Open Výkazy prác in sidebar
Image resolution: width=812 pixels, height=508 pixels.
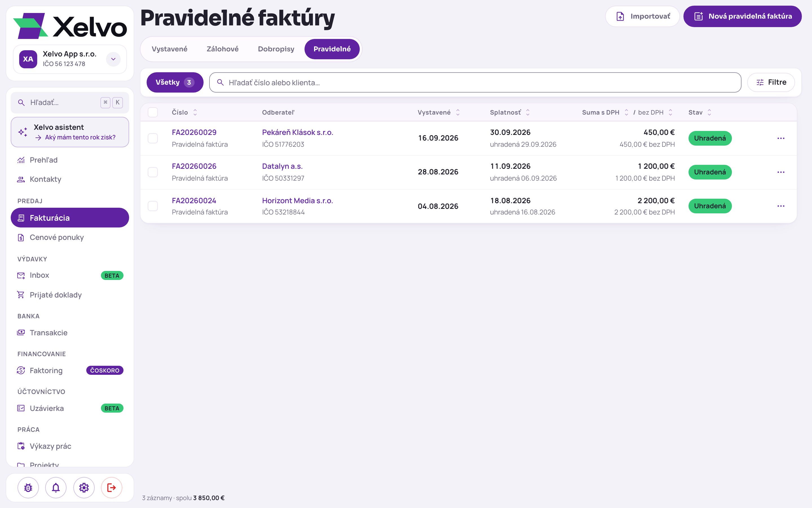pyautogui.click(x=70, y=446)
